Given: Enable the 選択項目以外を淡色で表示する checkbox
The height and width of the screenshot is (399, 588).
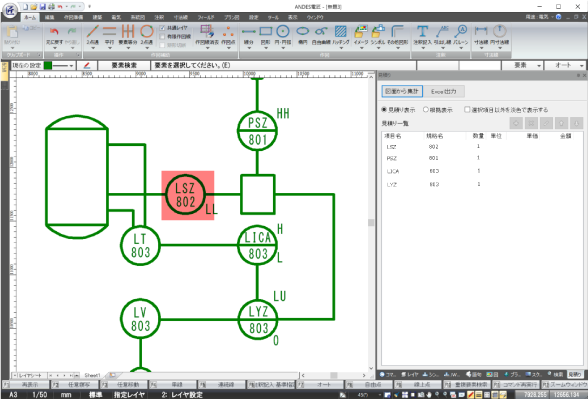Looking at the screenshot, I should [467, 110].
